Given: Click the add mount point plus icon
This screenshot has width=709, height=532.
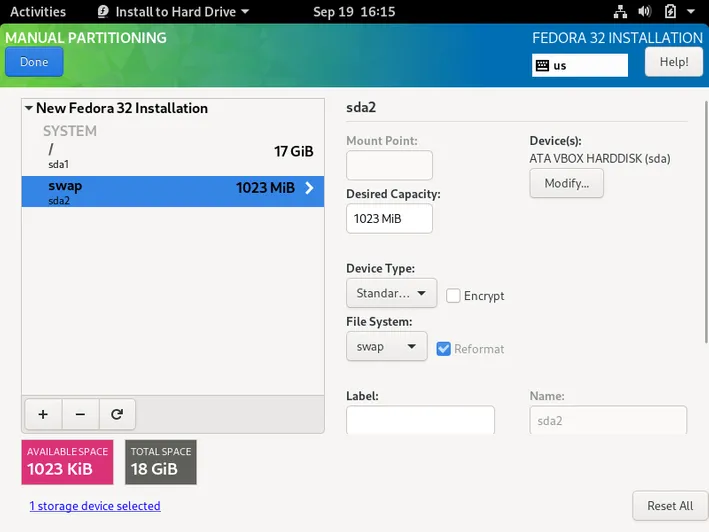Looking at the screenshot, I should point(43,414).
